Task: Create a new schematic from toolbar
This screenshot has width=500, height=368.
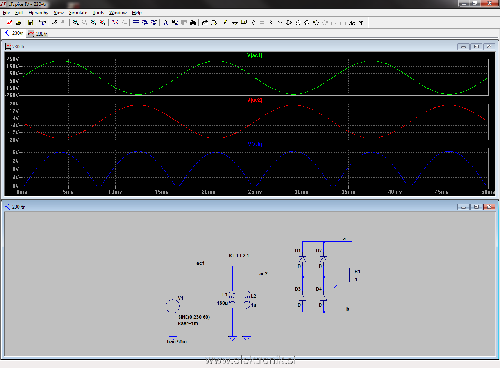Action: coord(9,22)
